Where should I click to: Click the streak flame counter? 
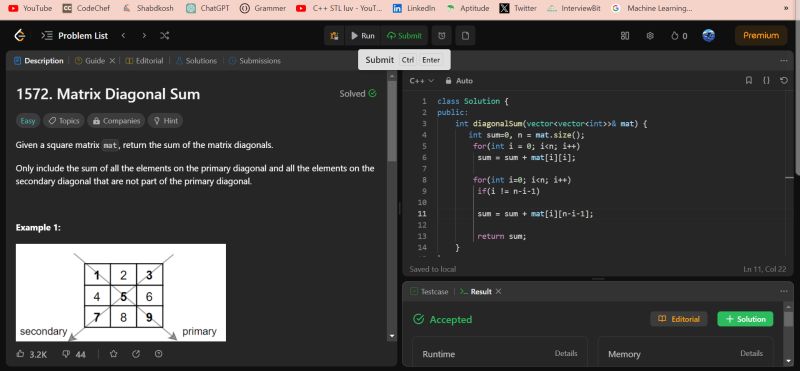(x=679, y=36)
